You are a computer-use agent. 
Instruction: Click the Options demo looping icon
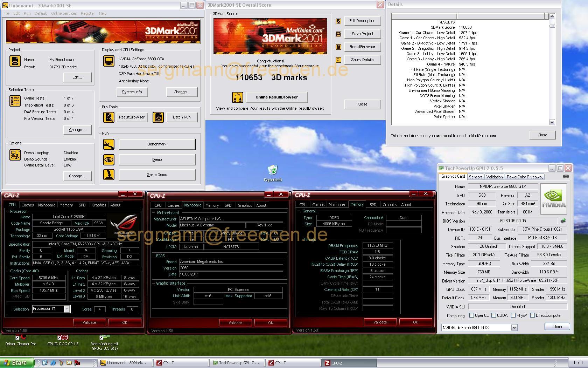point(15,155)
